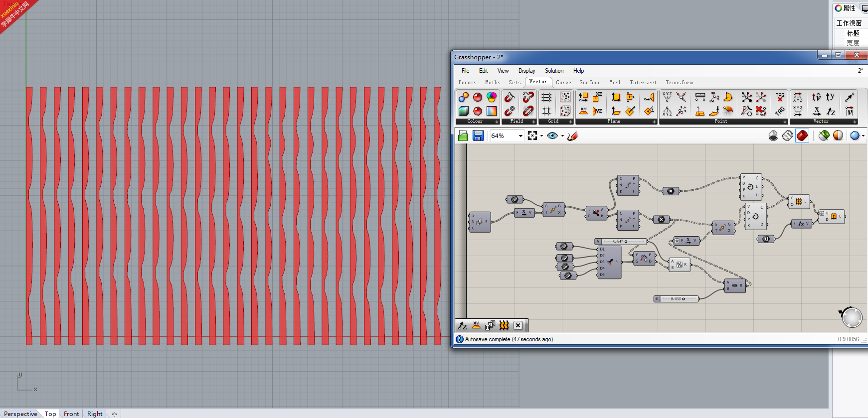868x418 pixels.
Task: Switch to the Front viewport tab
Action: 71,414
